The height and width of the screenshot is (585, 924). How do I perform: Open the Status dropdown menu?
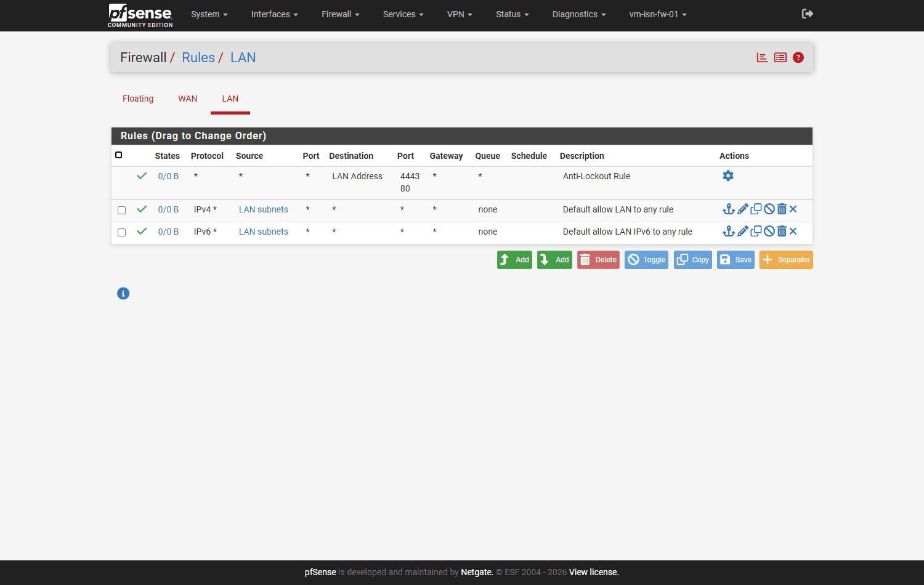tap(513, 14)
